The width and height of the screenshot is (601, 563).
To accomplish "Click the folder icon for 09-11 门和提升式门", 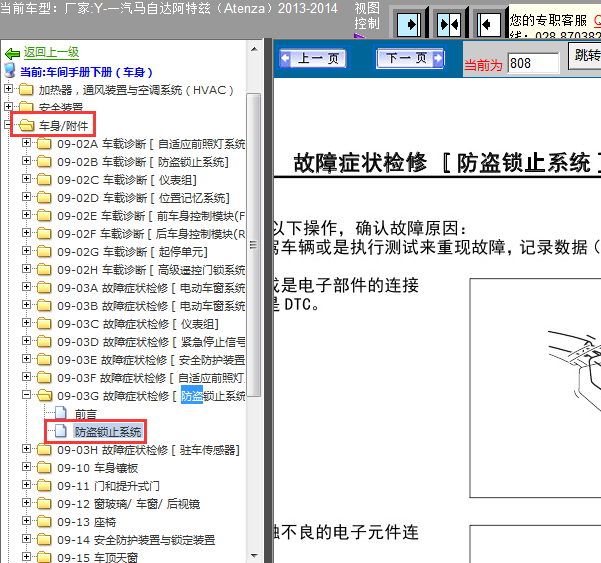I will (x=44, y=486).
